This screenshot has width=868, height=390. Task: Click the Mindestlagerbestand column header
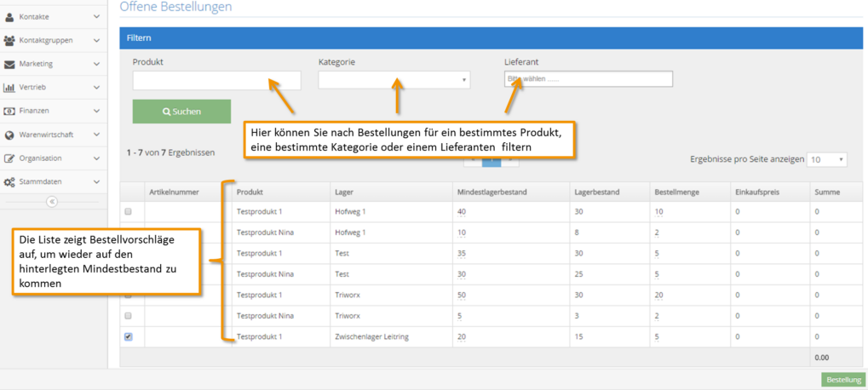click(491, 192)
